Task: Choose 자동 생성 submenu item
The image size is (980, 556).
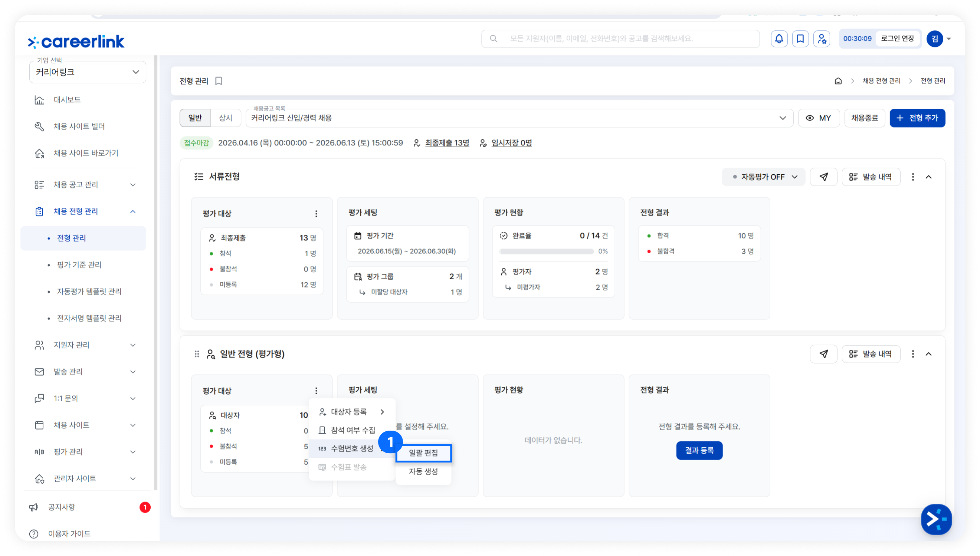Action: tap(423, 471)
